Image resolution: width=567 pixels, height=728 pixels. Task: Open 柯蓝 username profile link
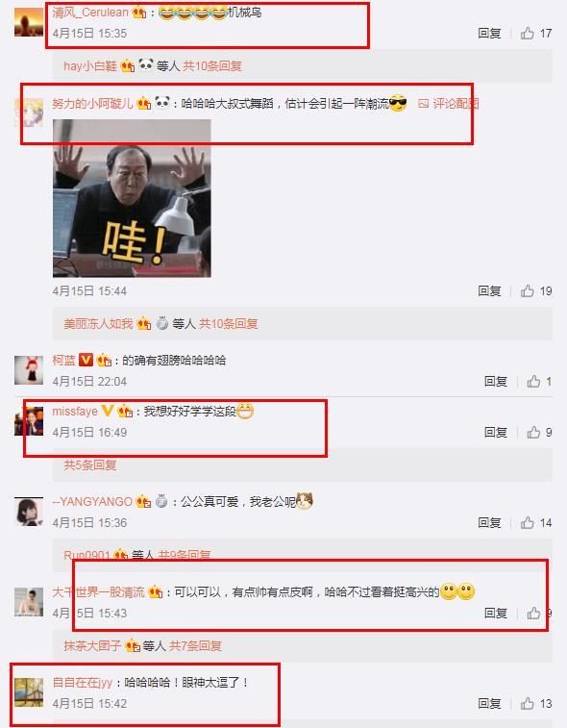pos(63,360)
